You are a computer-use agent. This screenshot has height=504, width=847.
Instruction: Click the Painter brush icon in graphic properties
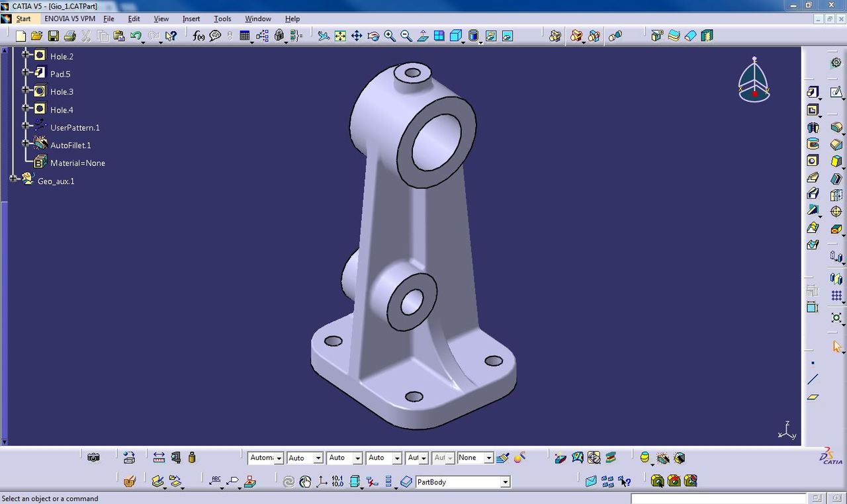(x=503, y=457)
